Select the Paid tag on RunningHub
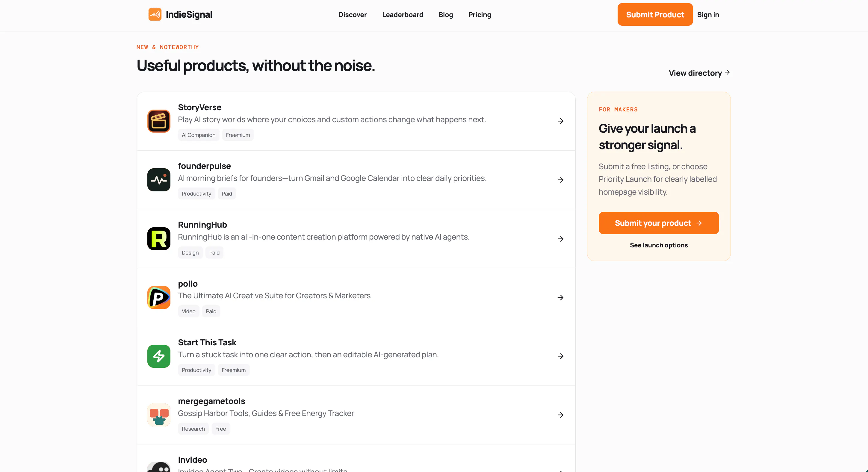 (x=214, y=253)
